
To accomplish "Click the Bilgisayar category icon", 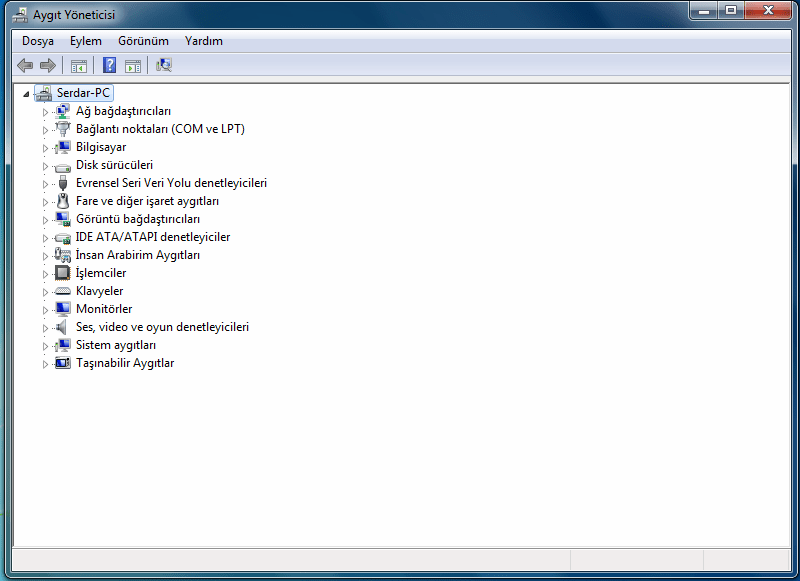I will point(63,147).
